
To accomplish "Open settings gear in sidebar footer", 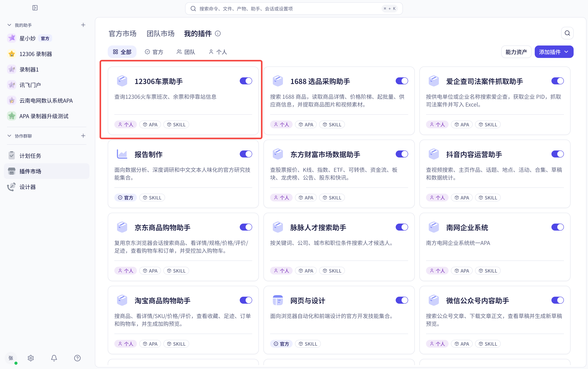I will (x=31, y=358).
